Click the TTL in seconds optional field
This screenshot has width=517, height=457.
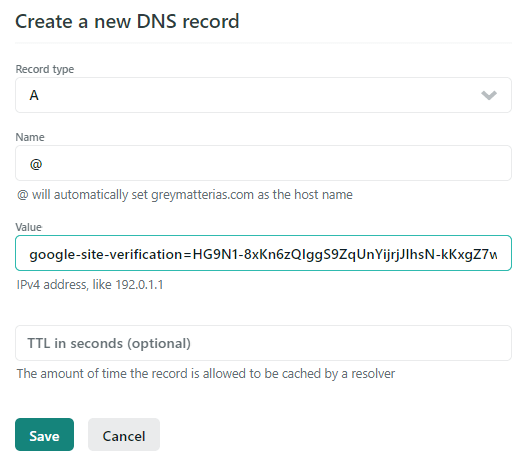263,343
